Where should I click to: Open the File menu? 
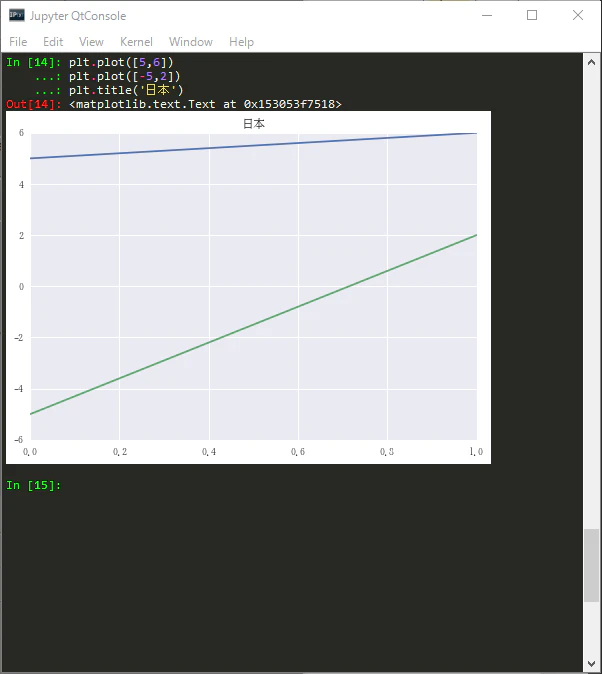point(18,42)
